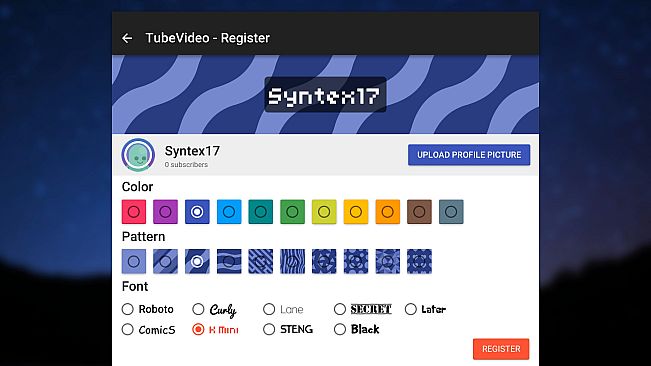Viewport: 651px width, 366px height.
Task: Select the purple color swatch
Action: [165, 212]
